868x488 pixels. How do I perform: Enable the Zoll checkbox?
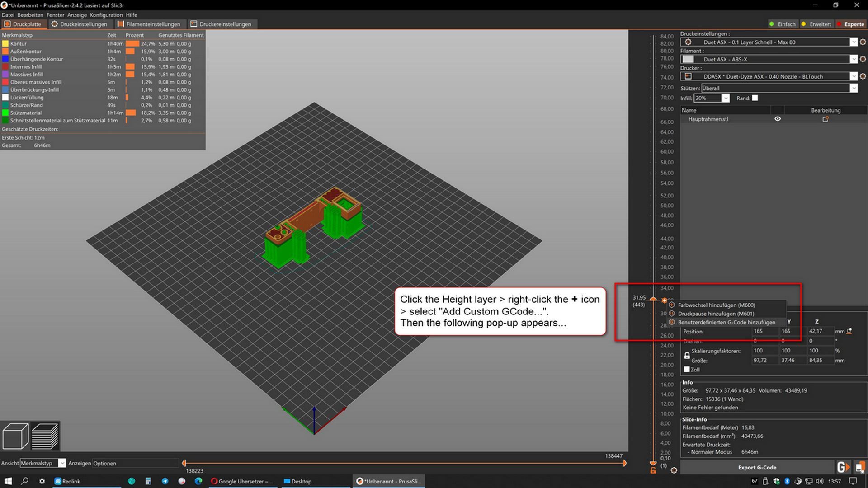point(687,369)
